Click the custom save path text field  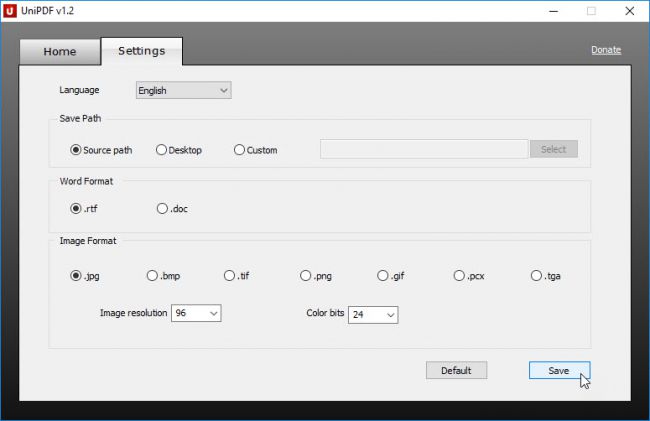[424, 149]
